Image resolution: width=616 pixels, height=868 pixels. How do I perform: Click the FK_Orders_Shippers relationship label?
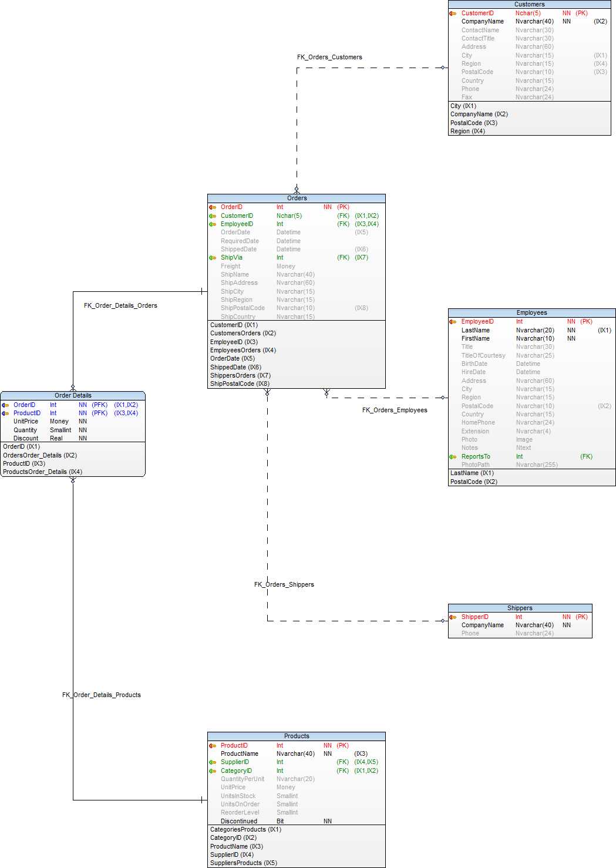pos(284,584)
